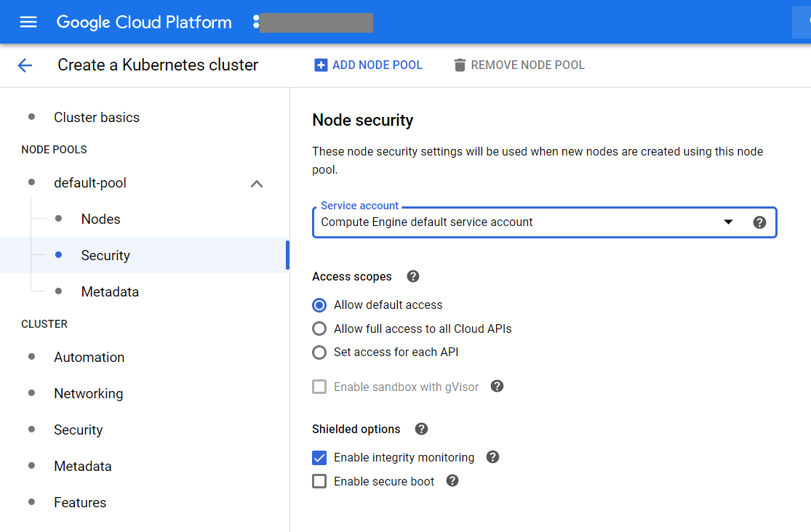Click the plus icon for Add Node Pool
The image size is (811, 532).
(x=321, y=65)
